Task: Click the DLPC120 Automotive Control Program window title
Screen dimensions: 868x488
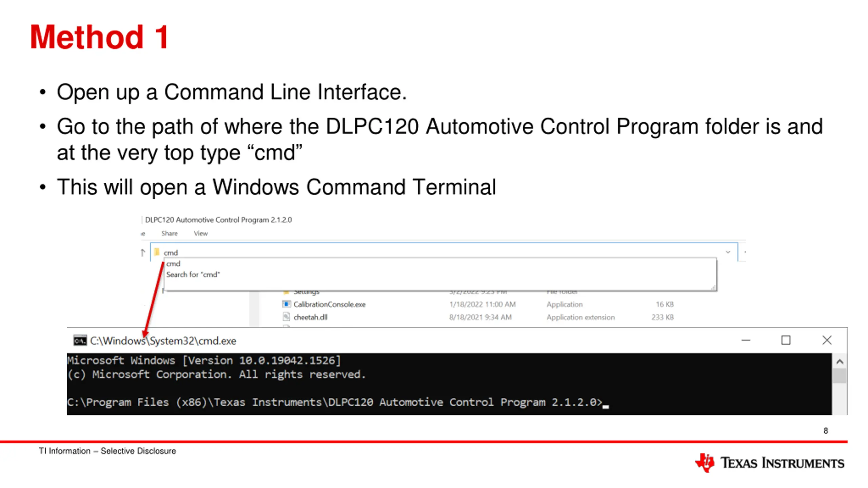Action: [218, 220]
